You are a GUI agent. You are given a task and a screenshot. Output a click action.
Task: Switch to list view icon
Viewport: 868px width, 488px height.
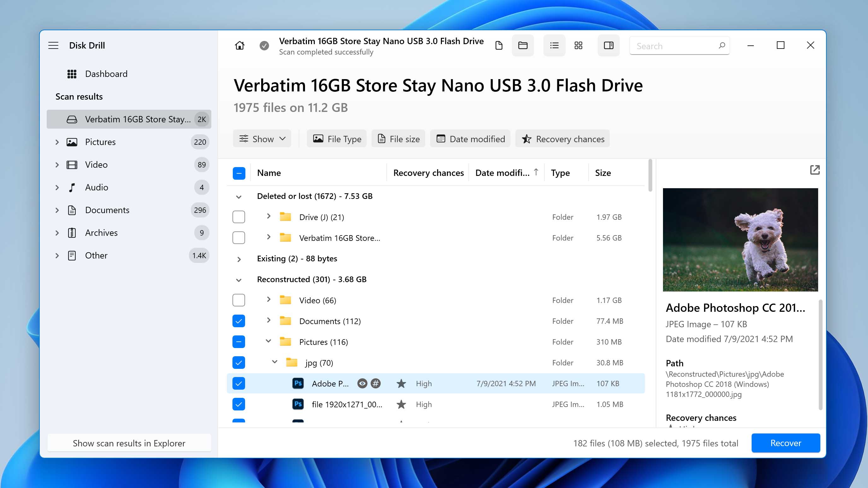click(x=554, y=46)
